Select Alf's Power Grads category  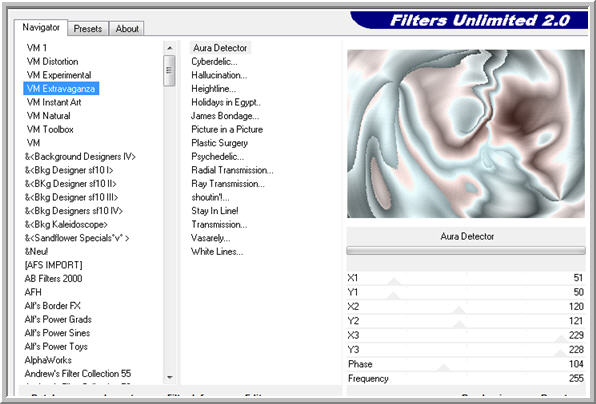tap(58, 319)
